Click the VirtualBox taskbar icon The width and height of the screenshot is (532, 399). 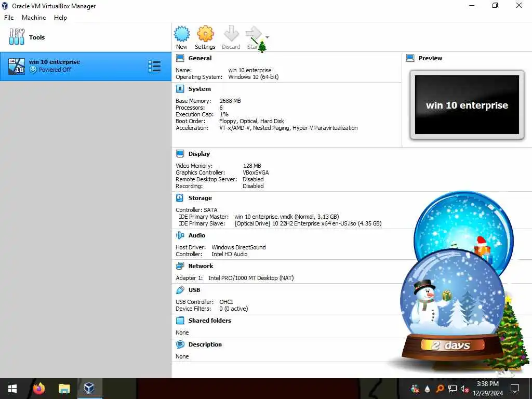(x=89, y=389)
